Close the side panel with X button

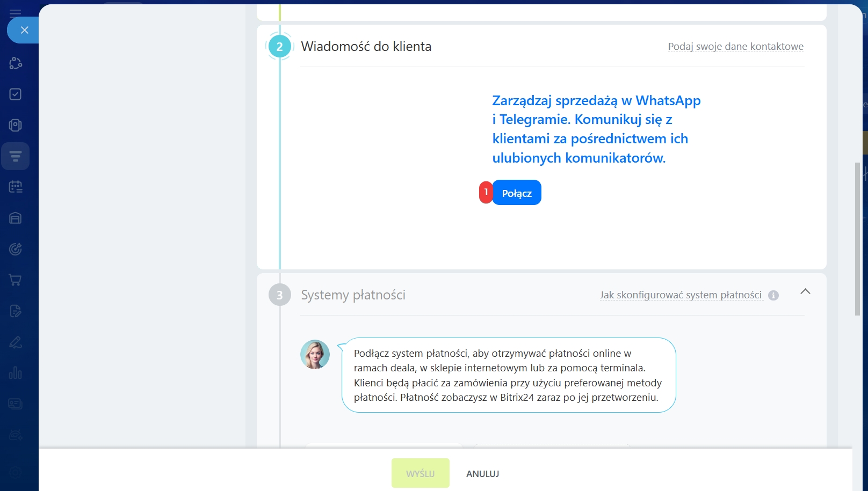(24, 30)
